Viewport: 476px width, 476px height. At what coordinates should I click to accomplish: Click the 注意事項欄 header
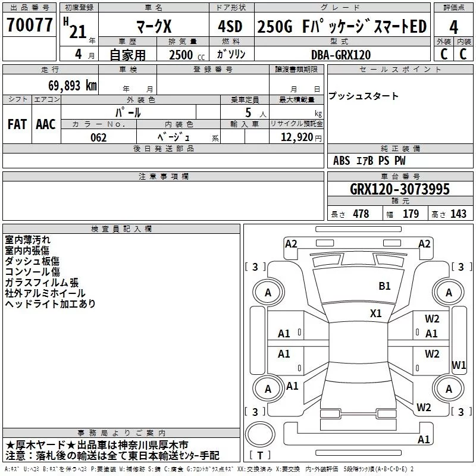point(163,176)
